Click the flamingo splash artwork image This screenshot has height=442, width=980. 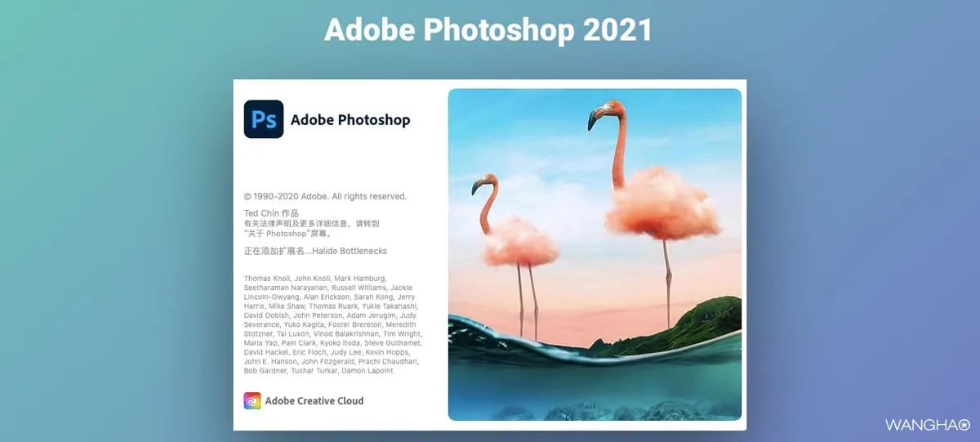click(595, 254)
